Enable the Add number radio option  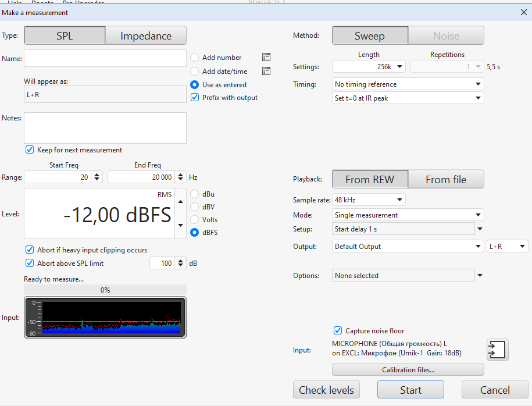[x=195, y=58]
